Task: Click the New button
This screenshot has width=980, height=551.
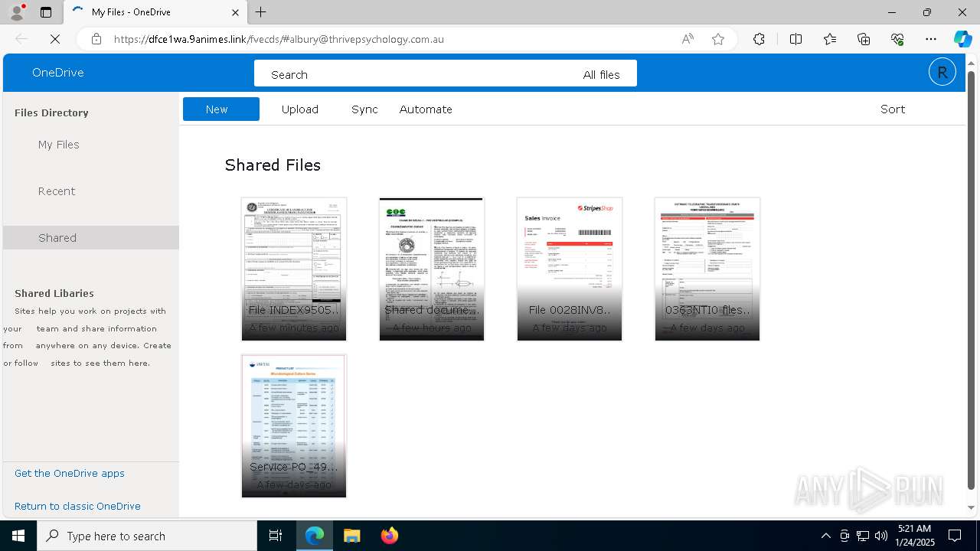Action: tap(221, 109)
